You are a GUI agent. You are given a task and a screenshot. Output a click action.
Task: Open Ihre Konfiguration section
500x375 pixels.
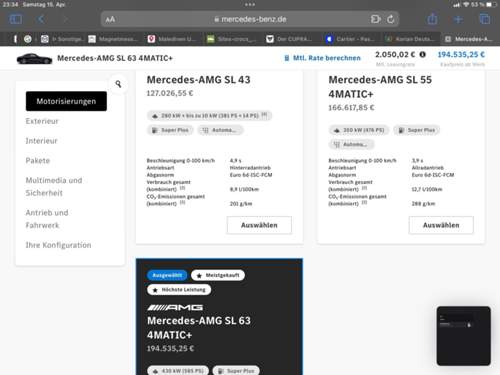coord(58,245)
